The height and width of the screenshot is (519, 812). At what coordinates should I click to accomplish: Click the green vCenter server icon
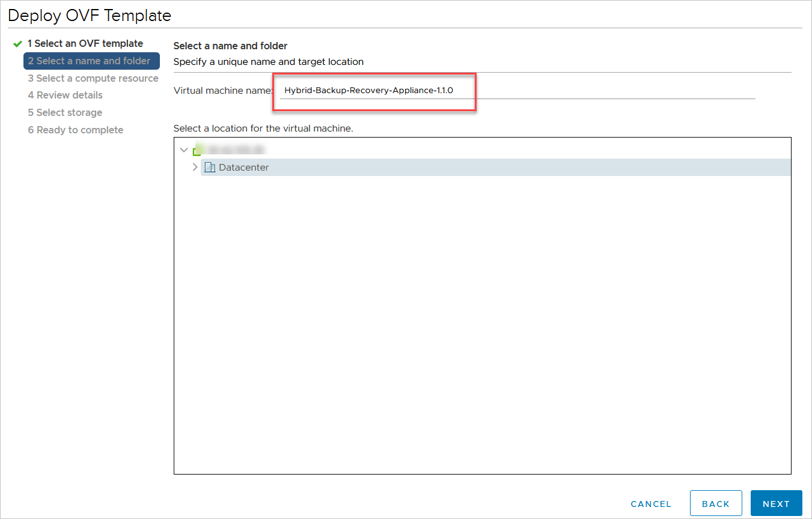tap(197, 150)
